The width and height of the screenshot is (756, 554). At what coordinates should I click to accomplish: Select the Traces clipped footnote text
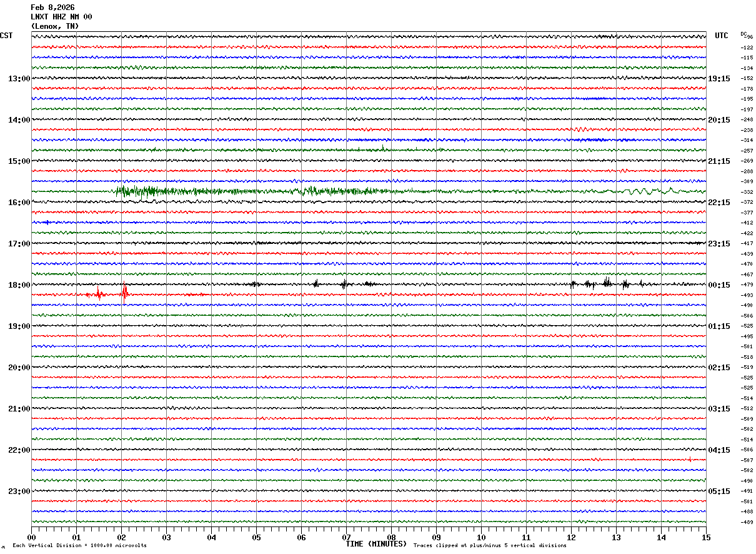490,546
